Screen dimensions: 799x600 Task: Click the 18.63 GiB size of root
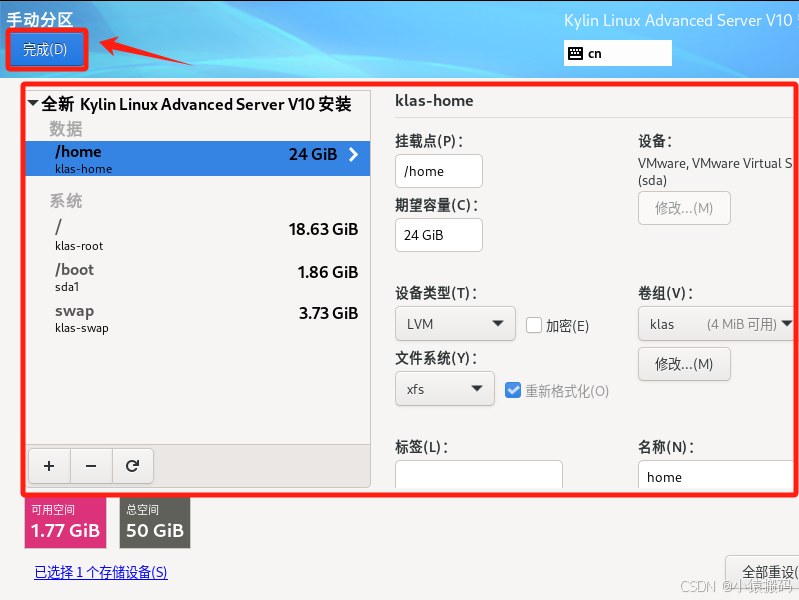pyautogui.click(x=323, y=229)
